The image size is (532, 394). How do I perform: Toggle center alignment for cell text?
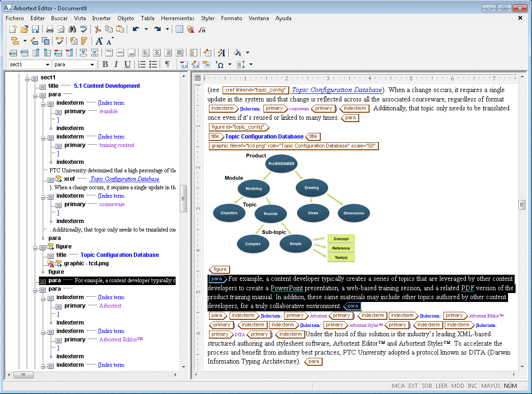157,53
